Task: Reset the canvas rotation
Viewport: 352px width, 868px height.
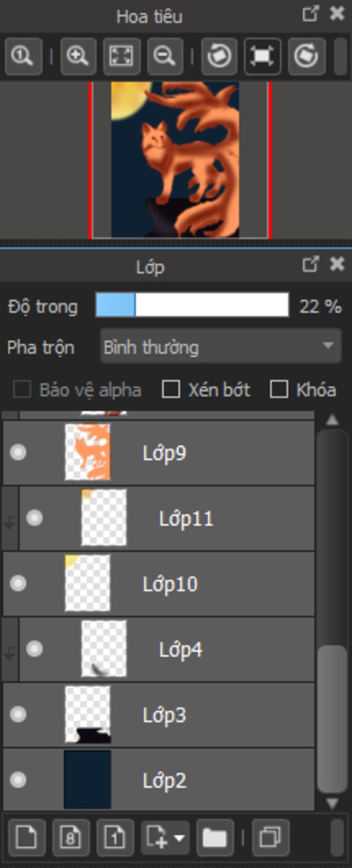Action: 263,56
